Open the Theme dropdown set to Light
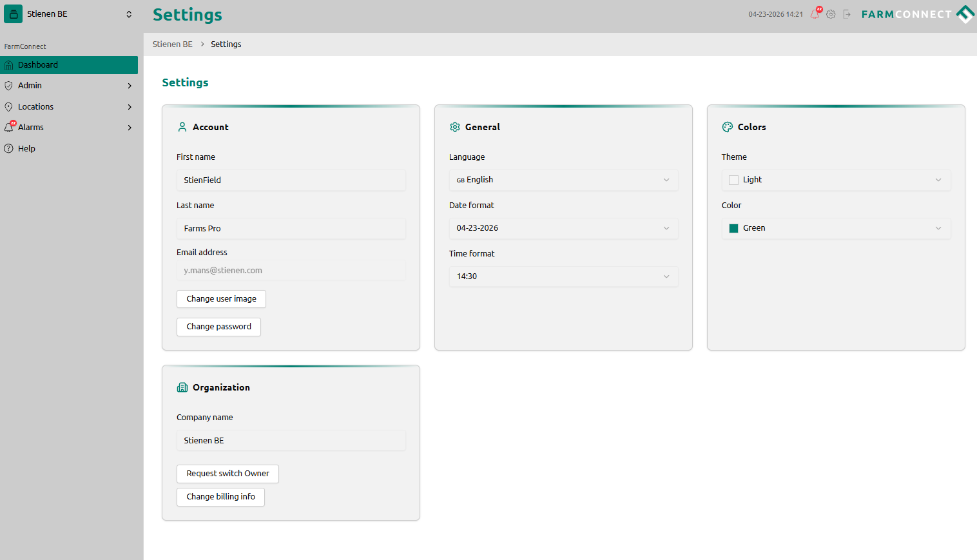 [835, 180]
